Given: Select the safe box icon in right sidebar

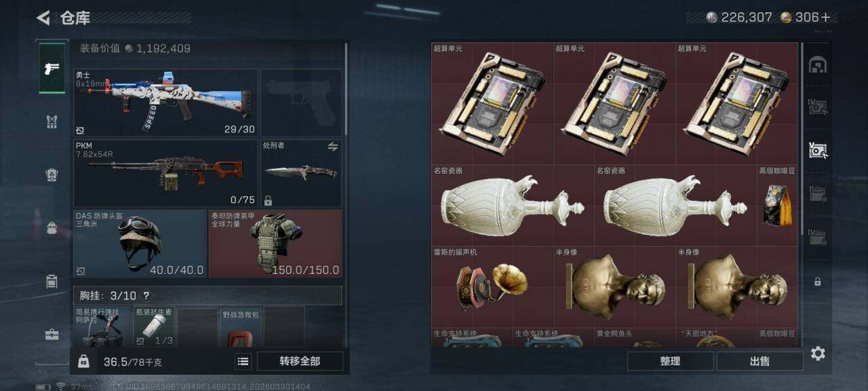Looking at the screenshot, I should (x=818, y=65).
